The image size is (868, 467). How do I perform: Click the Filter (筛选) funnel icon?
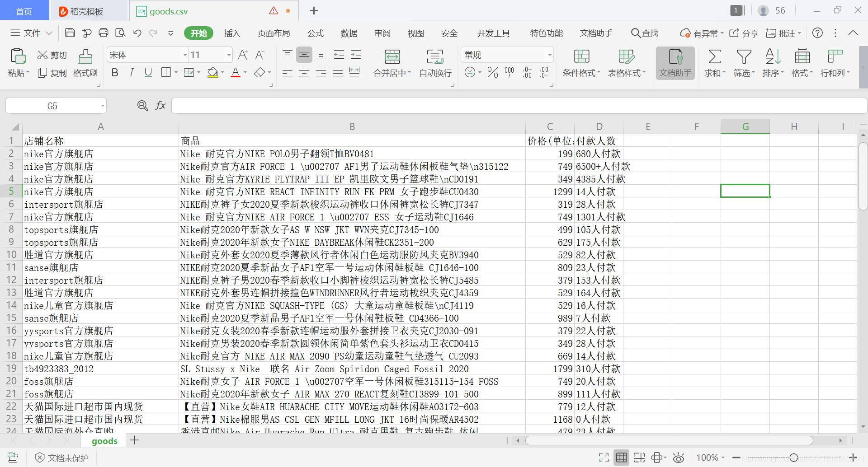(x=744, y=57)
